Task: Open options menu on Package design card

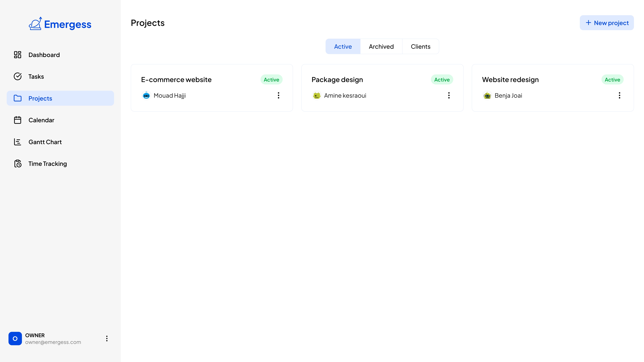Action: (x=449, y=95)
